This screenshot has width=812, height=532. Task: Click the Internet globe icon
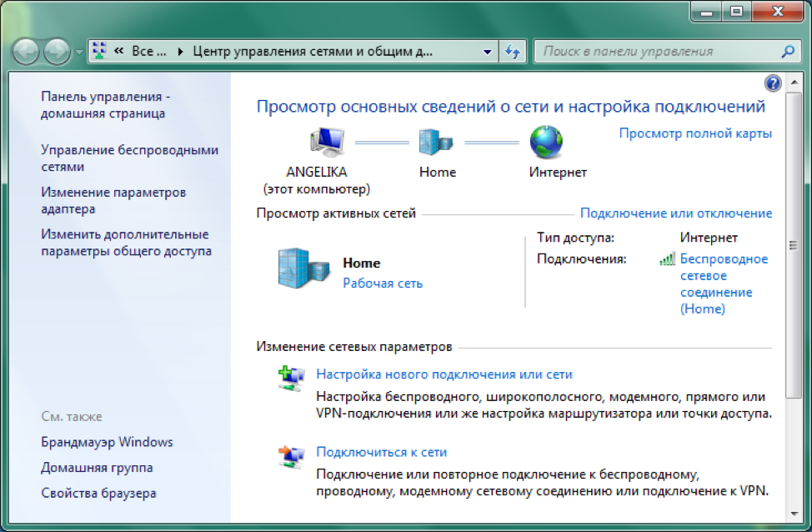click(547, 143)
